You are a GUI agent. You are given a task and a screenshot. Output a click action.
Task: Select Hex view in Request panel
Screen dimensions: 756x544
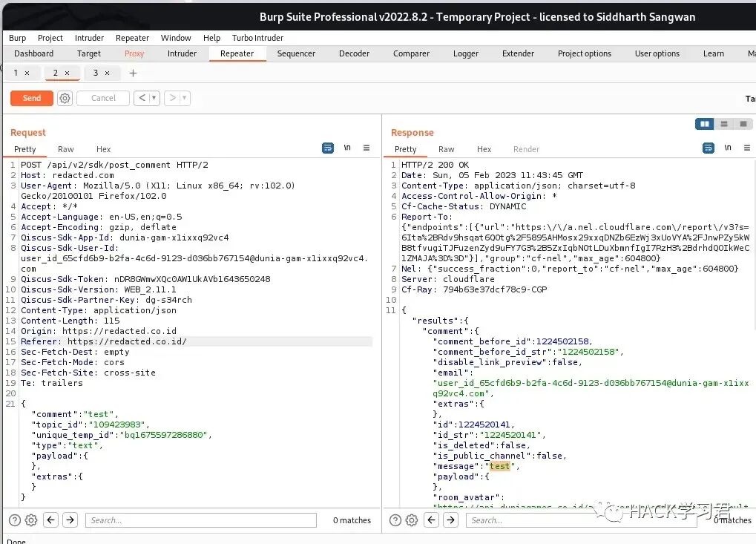click(x=103, y=149)
